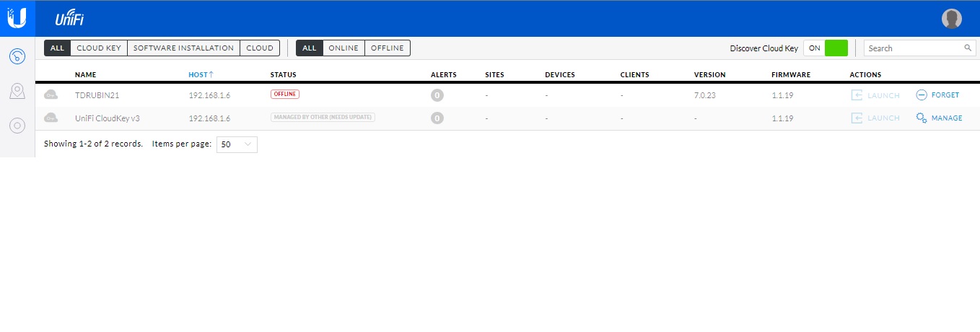
Task: Click MANAGED BY OTHER (NEEDS UPDATE) badge
Action: click(323, 117)
